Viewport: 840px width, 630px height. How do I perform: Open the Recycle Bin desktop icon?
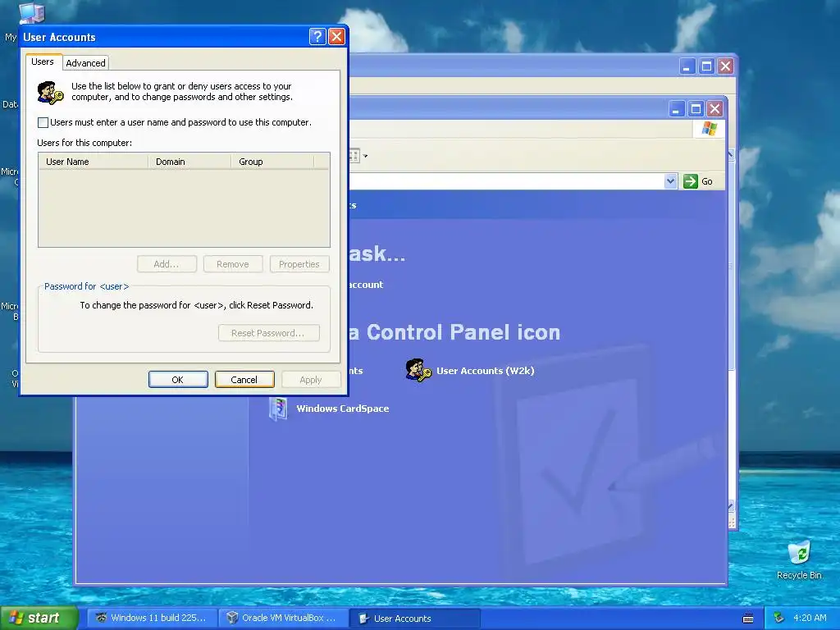point(799,554)
